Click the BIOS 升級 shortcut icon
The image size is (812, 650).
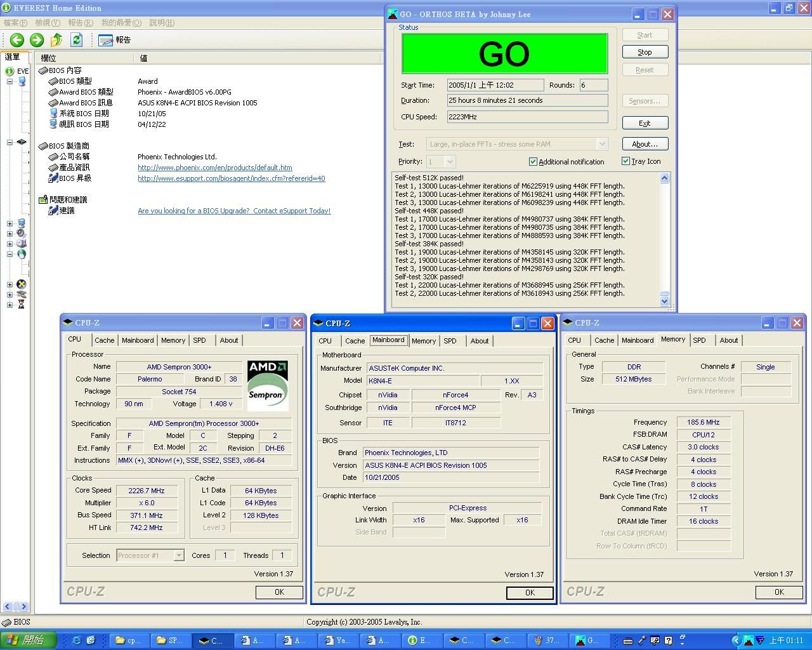click(x=54, y=178)
